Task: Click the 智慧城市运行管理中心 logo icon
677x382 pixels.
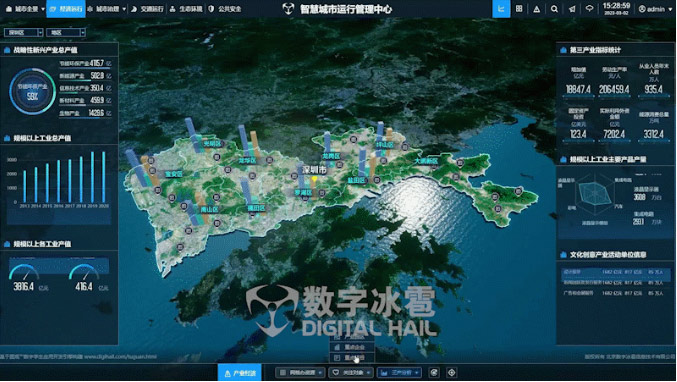Action: tap(288, 9)
